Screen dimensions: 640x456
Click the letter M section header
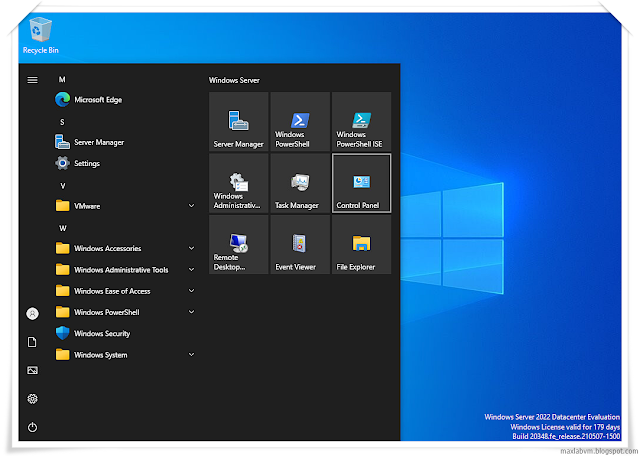(x=62, y=80)
